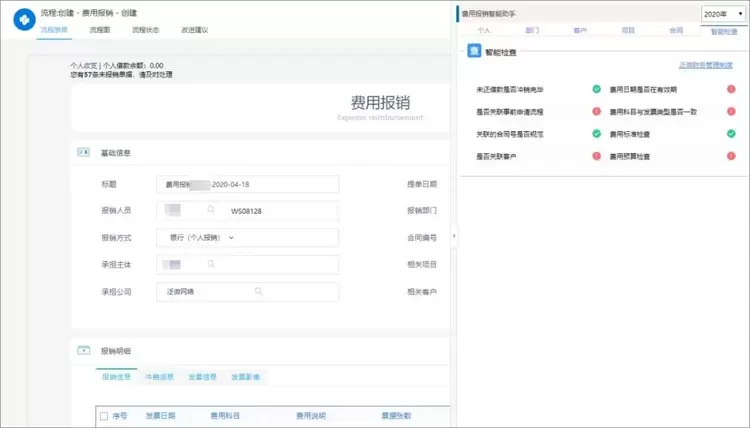
Task: Click red warning icon for 费用预算检查
Action: (731, 156)
